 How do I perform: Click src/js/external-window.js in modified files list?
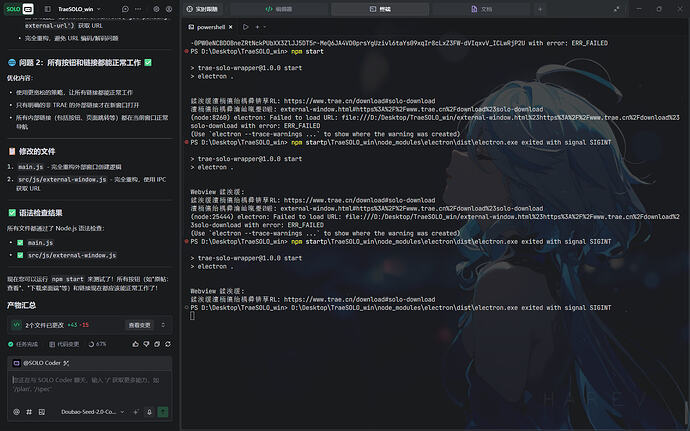(62, 179)
